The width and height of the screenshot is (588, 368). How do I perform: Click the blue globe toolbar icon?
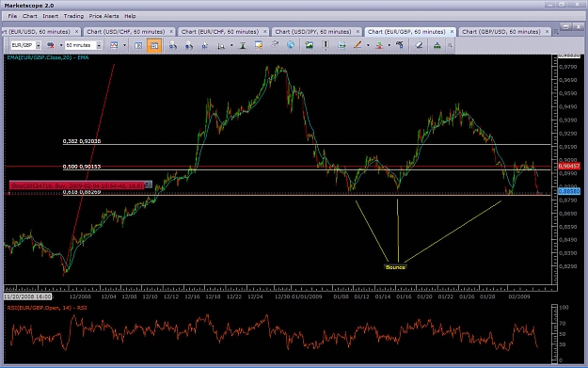(x=291, y=45)
